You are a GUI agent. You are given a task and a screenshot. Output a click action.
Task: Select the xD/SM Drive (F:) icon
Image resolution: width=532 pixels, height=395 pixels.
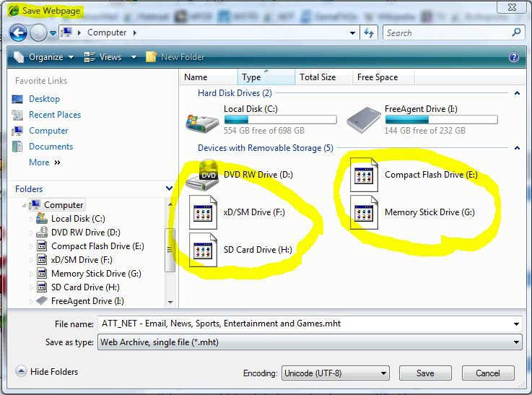(203, 212)
